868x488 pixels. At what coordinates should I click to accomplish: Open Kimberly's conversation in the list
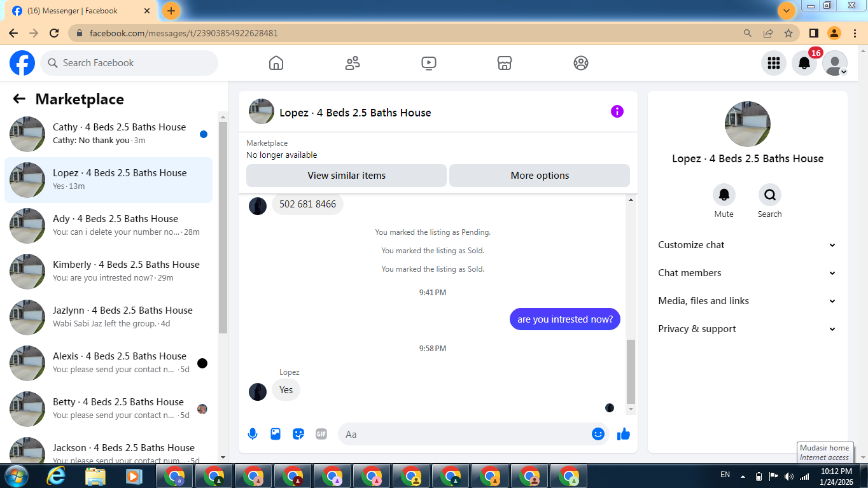click(x=109, y=272)
